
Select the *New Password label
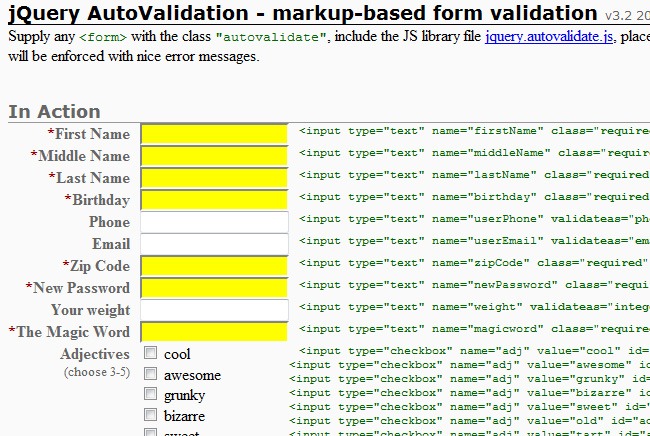78,288
